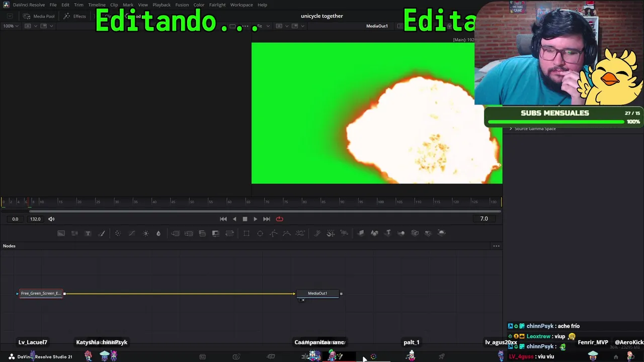Add a Background node from toolbar
This screenshot has width=644, height=362.
[x=61, y=233]
